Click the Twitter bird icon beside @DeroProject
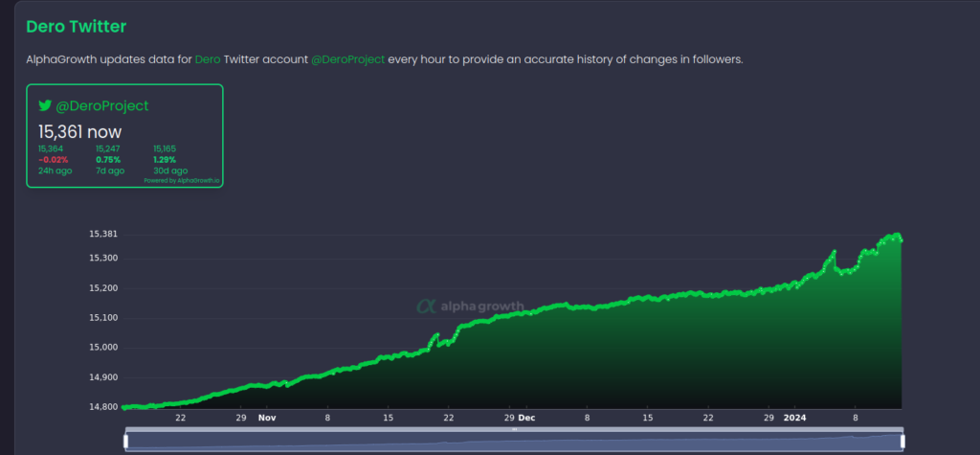Image resolution: width=980 pixels, height=455 pixels. pos(45,105)
